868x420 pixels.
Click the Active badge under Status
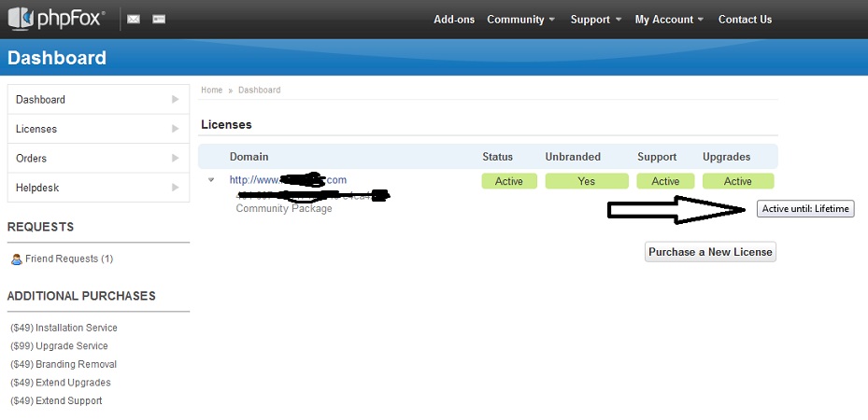[509, 181]
